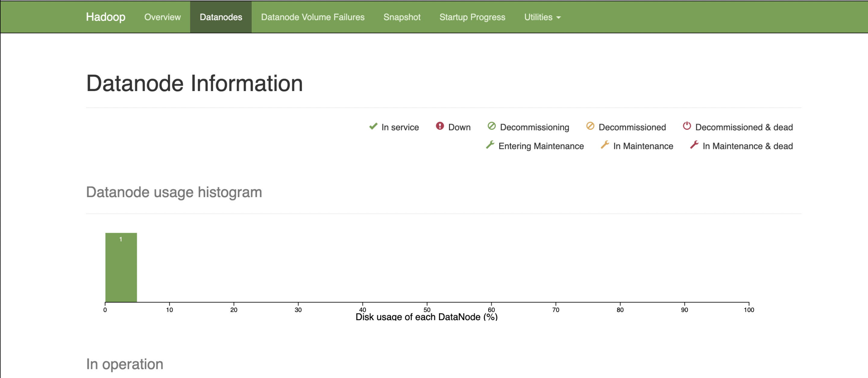
Task: Click the Datanode usage histogram heading
Action: click(x=174, y=192)
